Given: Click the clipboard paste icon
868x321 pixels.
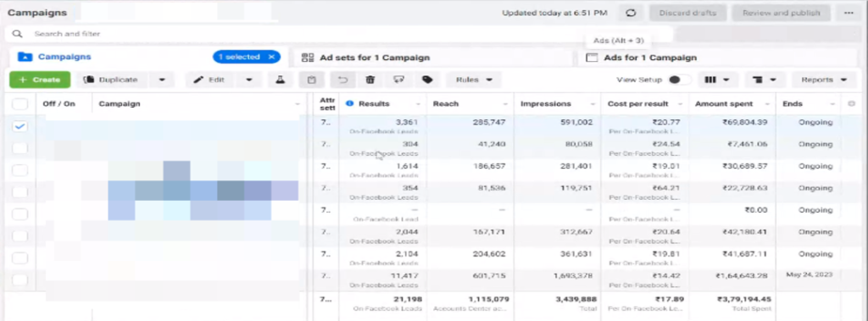Looking at the screenshot, I should 312,80.
